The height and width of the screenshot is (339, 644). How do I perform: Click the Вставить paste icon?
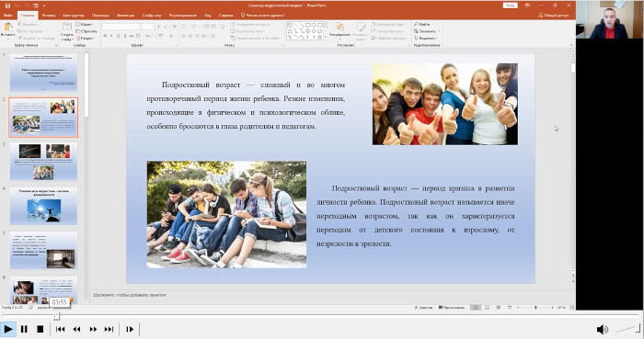coord(7,28)
